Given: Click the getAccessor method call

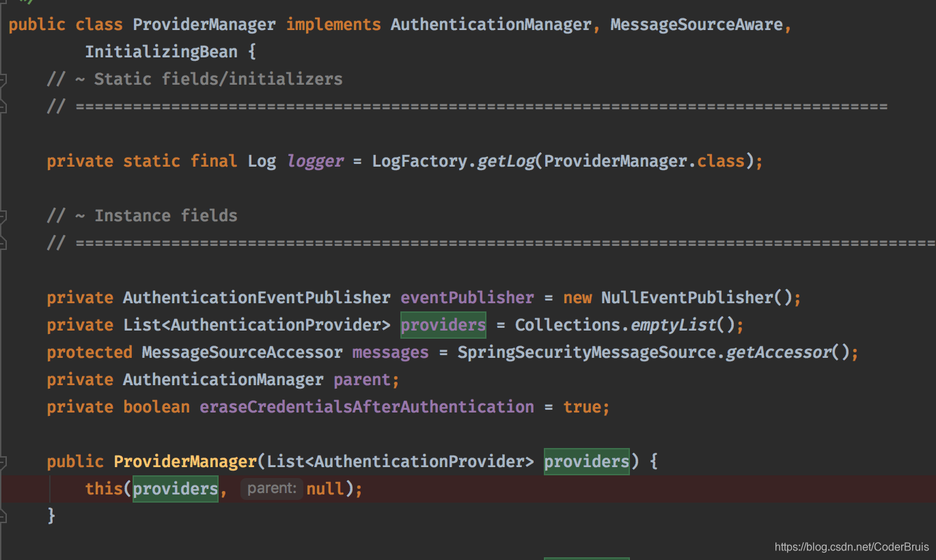Looking at the screenshot, I should (x=778, y=352).
